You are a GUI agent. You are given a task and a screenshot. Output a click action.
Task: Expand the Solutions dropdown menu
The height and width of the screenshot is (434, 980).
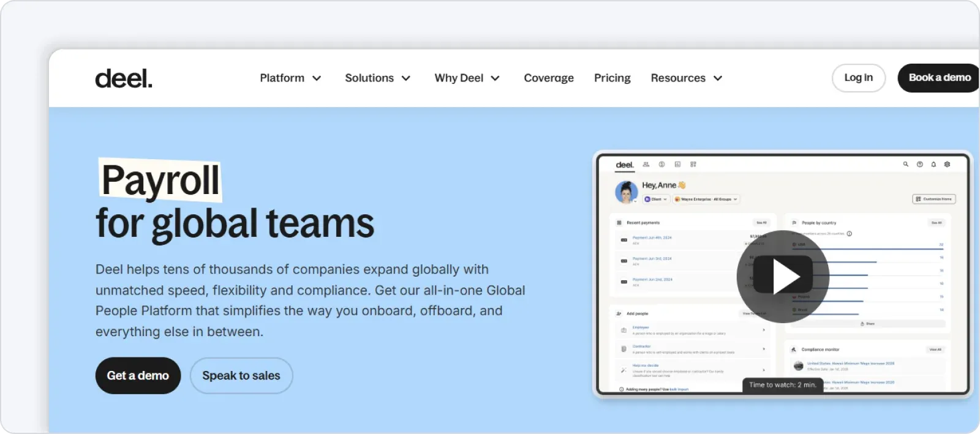click(377, 78)
